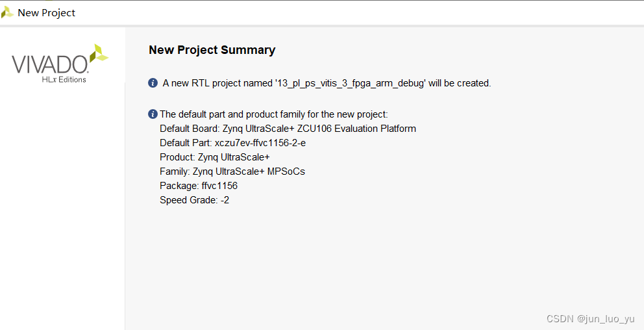644x330 pixels.
Task: Click the Family: Zynq UltraScale+ MPSoCs line
Action: click(232, 171)
